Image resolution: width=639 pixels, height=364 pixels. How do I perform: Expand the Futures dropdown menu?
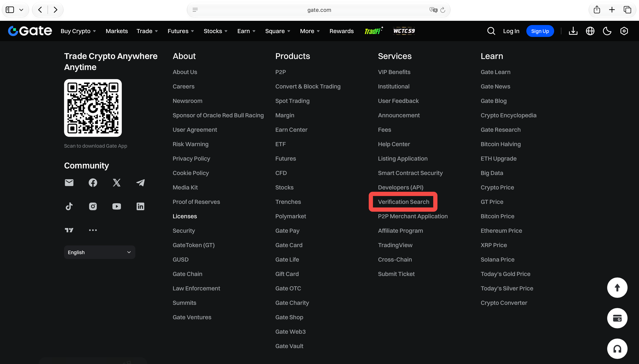tap(181, 31)
